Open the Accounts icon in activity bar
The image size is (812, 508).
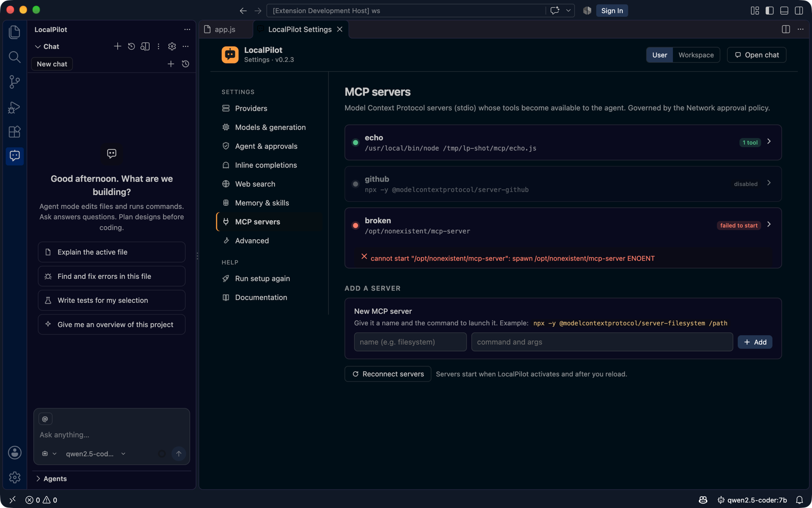[x=15, y=452]
